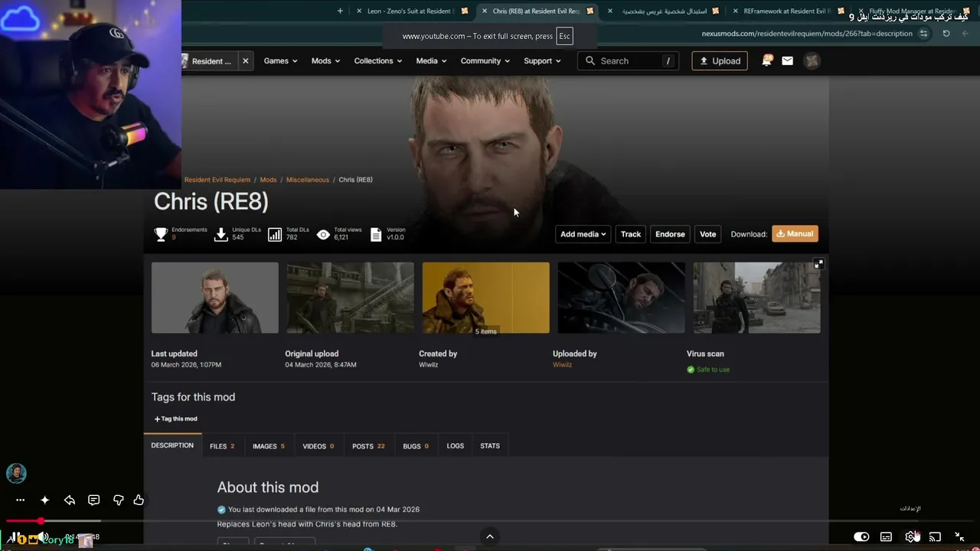The height and width of the screenshot is (551, 980).
Task: Open the yellow 5 items gallery thumbnail
Action: 485,298
